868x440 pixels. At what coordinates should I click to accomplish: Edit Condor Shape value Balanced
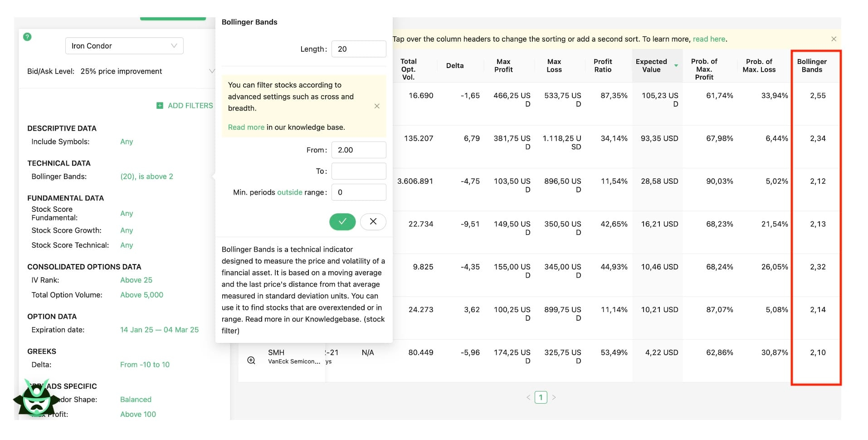[x=136, y=400]
